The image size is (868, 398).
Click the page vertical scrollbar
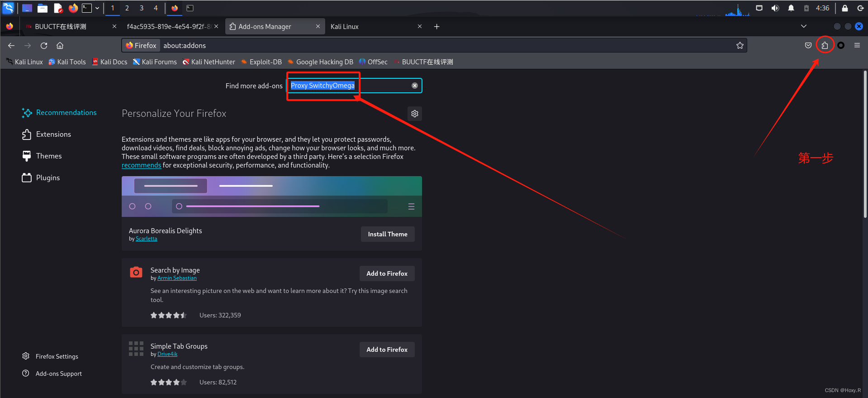click(x=865, y=145)
